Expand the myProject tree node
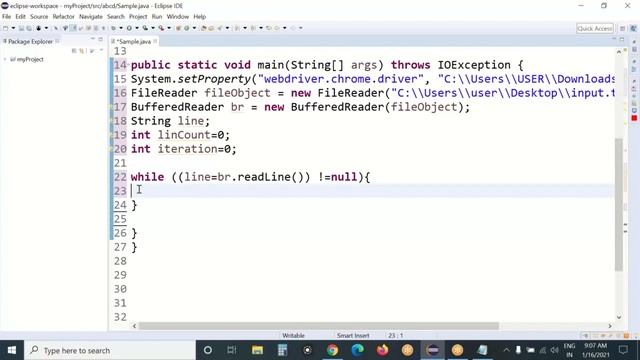 pyautogui.click(x=5, y=59)
